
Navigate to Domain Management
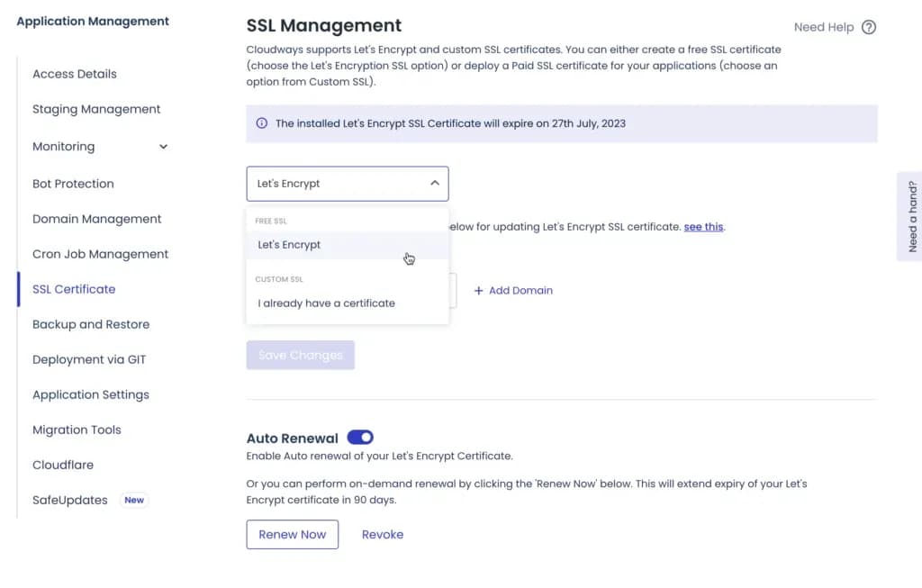pyautogui.click(x=97, y=219)
